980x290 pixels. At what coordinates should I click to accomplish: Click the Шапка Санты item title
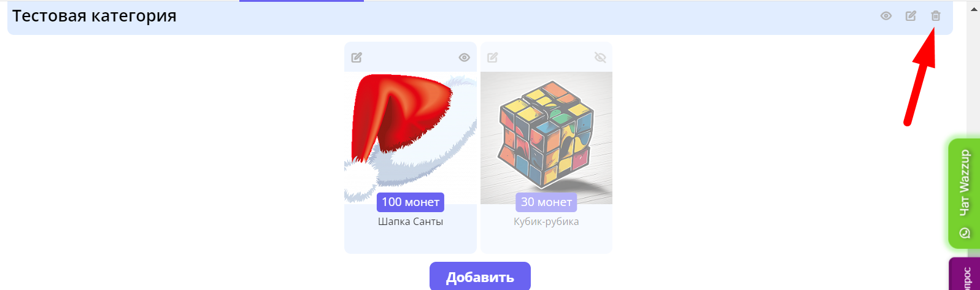point(411,221)
